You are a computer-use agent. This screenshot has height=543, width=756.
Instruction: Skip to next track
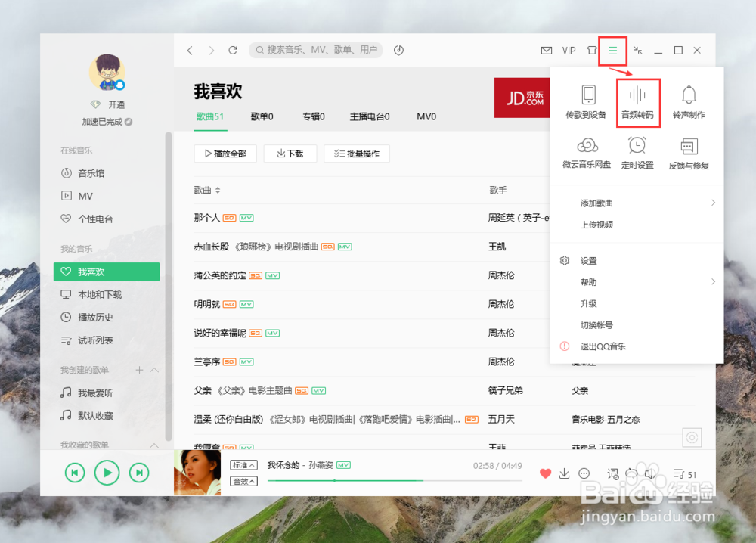(x=139, y=473)
